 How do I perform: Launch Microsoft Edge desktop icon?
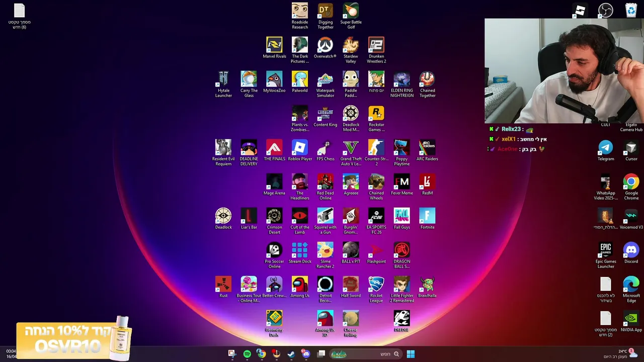click(x=631, y=289)
